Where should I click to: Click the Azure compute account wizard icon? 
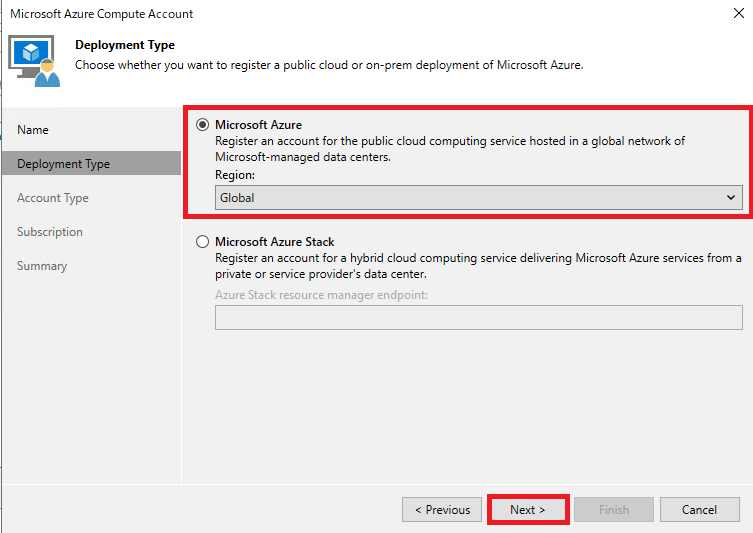tap(34, 61)
